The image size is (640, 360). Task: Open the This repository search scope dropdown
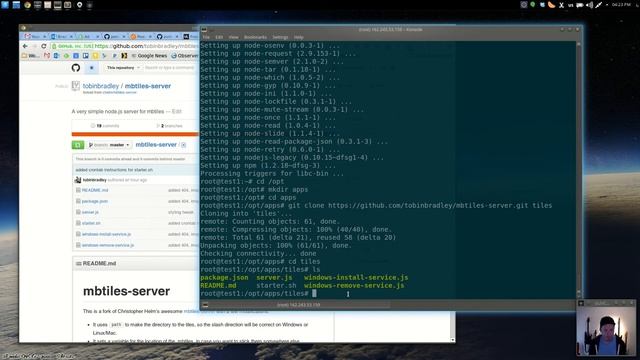[x=123, y=68]
